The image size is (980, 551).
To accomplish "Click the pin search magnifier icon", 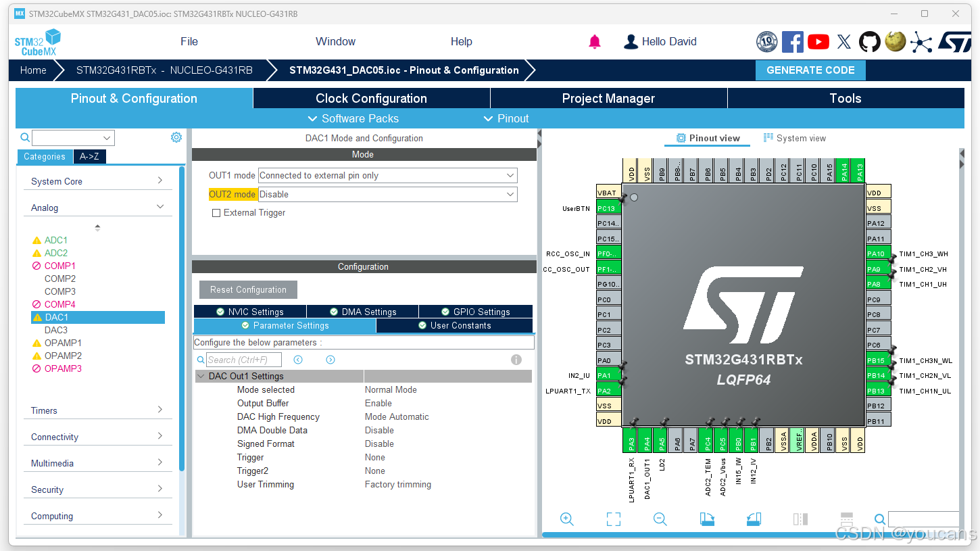I will pos(880,519).
